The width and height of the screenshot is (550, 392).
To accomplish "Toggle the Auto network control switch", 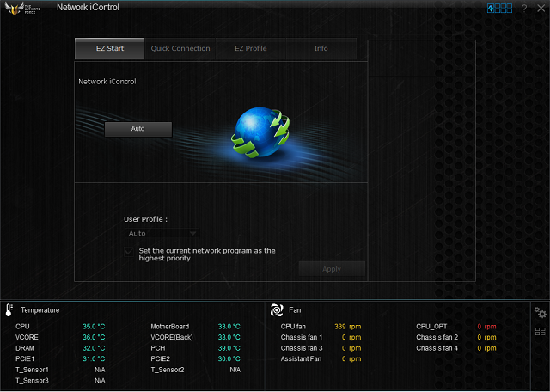I will (138, 129).
